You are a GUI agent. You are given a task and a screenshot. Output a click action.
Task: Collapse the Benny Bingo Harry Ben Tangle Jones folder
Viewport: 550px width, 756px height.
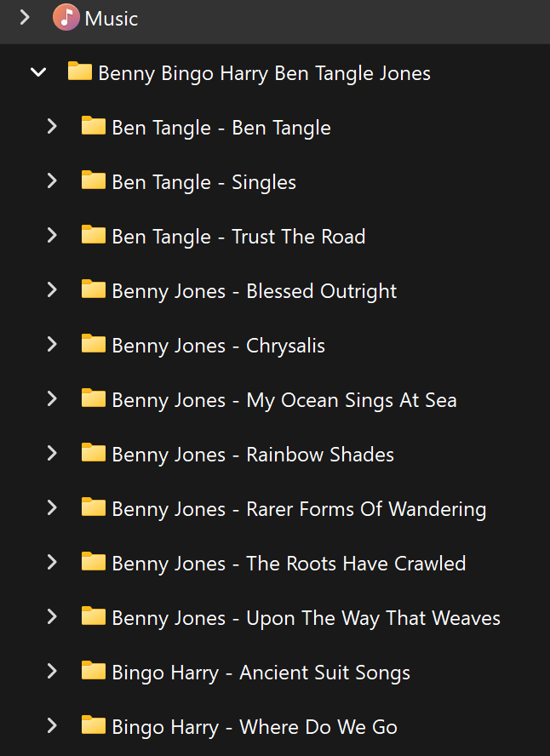38,72
